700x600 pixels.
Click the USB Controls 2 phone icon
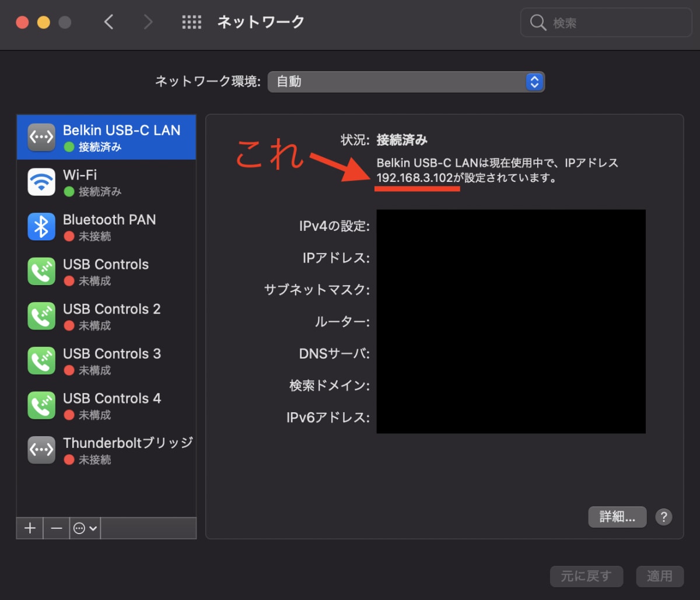pos(41,316)
